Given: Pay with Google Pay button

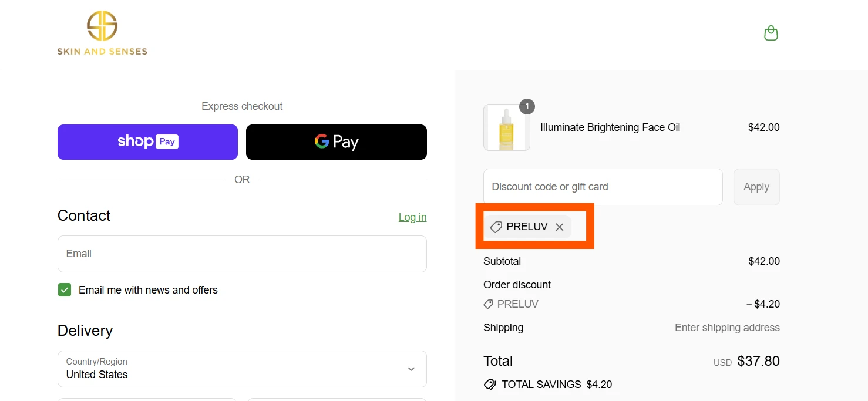Looking at the screenshot, I should (x=337, y=142).
